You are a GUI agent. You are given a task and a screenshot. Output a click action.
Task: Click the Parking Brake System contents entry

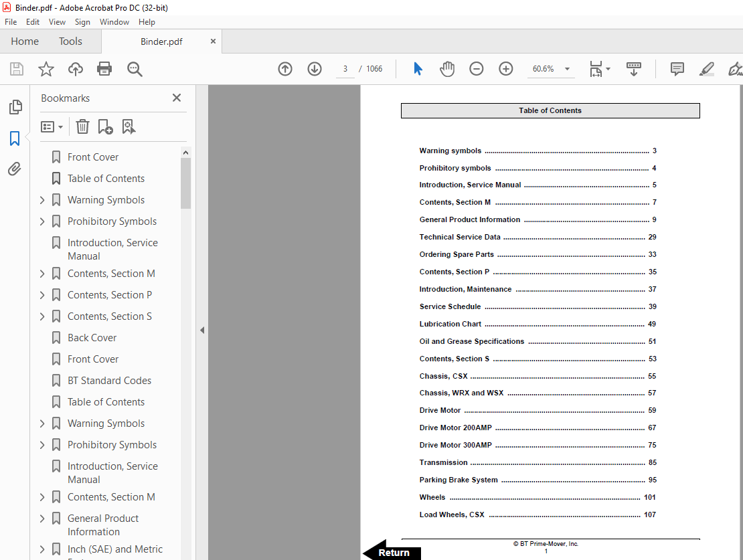click(538, 480)
